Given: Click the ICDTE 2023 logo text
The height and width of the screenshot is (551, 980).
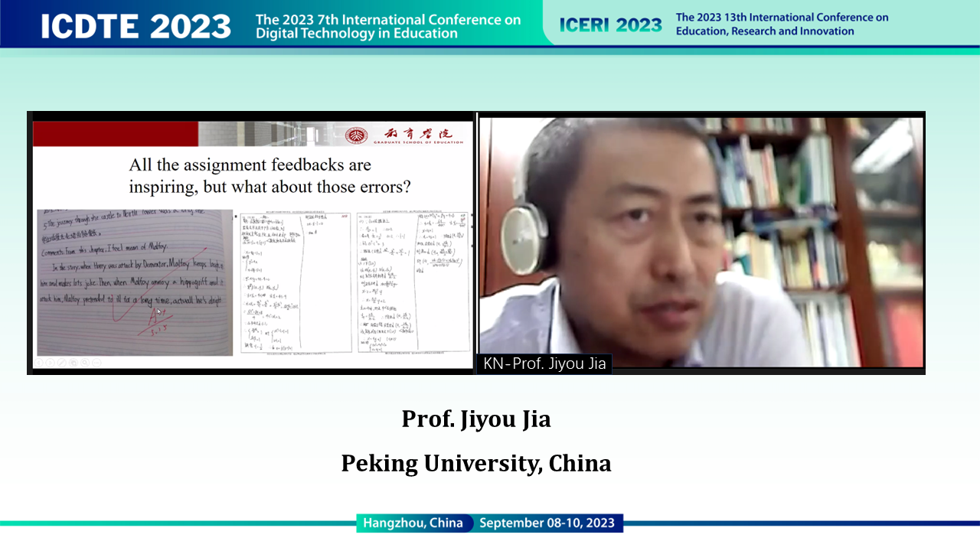Looking at the screenshot, I should (136, 26).
